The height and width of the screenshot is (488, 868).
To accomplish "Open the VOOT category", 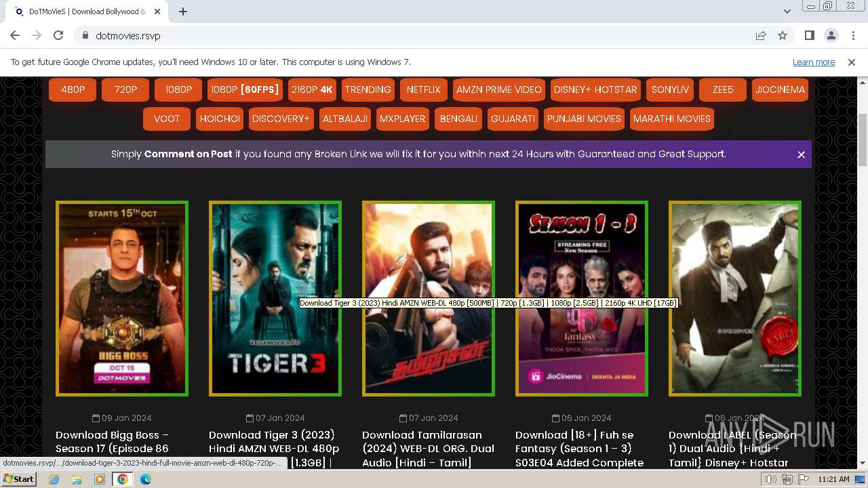I will [167, 119].
